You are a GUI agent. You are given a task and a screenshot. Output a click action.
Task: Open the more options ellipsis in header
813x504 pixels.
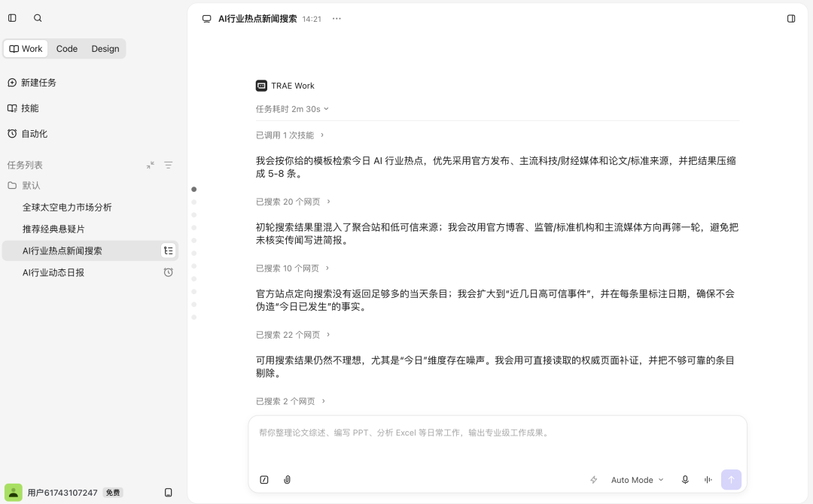[337, 19]
